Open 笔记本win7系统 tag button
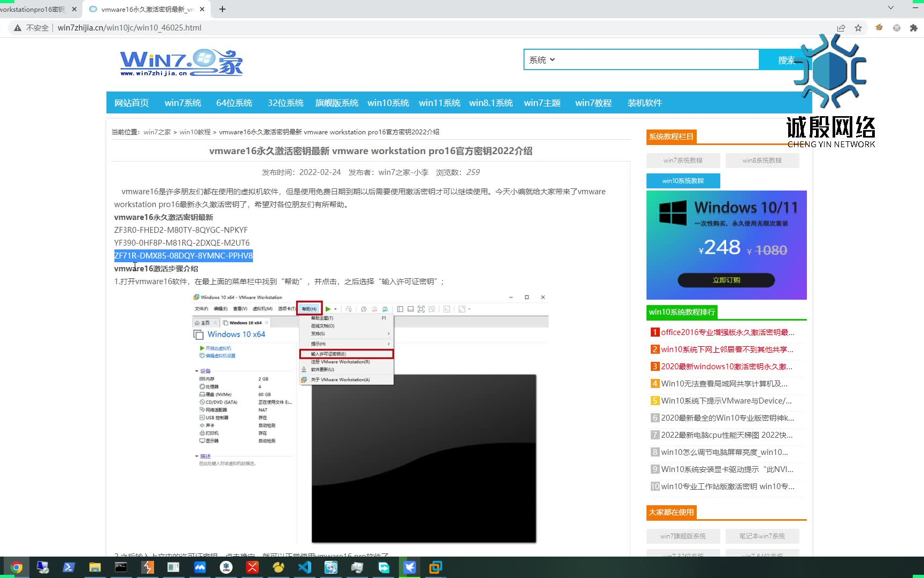Viewport: 924px width, 578px height. 762,536
